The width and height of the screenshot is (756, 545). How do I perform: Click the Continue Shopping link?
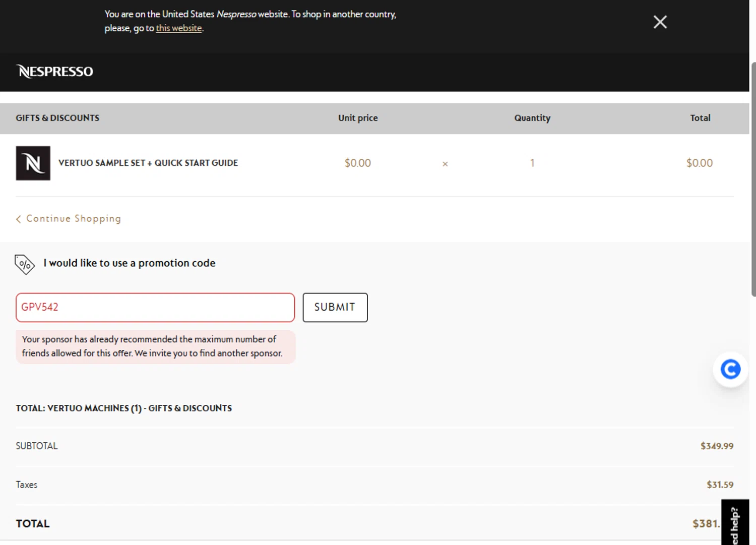point(74,219)
